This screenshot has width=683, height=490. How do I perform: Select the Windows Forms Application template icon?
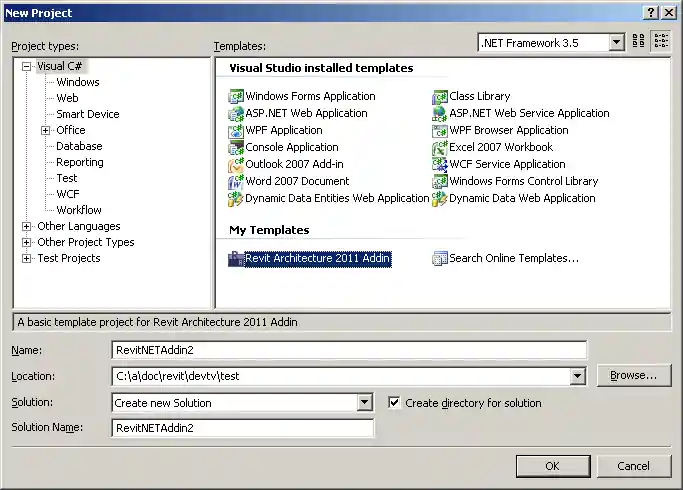click(236, 96)
